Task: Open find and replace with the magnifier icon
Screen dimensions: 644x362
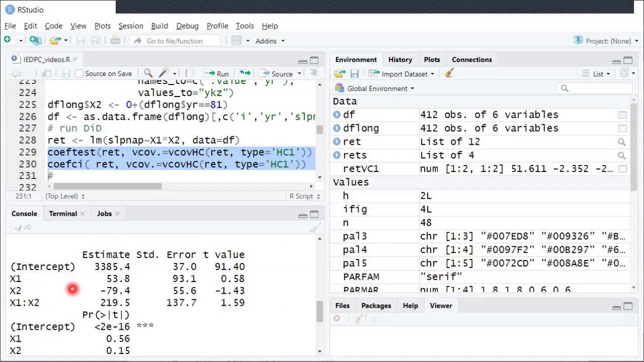Action: (148, 73)
